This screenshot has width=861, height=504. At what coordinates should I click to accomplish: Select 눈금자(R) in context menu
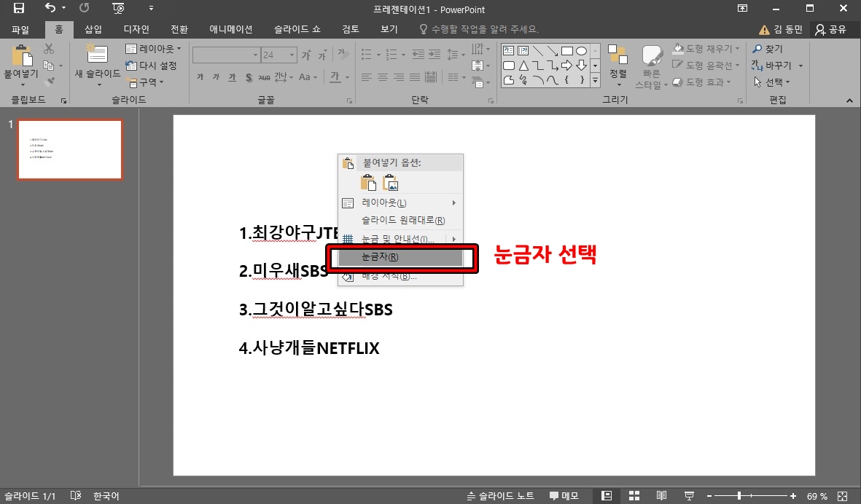click(x=400, y=257)
